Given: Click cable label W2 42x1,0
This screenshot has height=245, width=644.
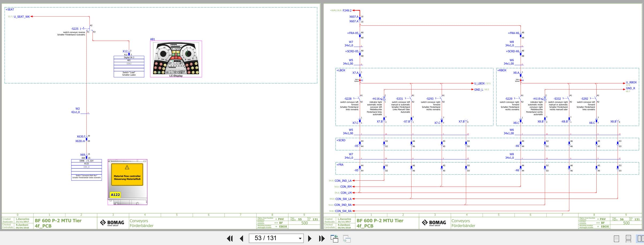Looking at the screenshot, I should (x=76, y=110).
